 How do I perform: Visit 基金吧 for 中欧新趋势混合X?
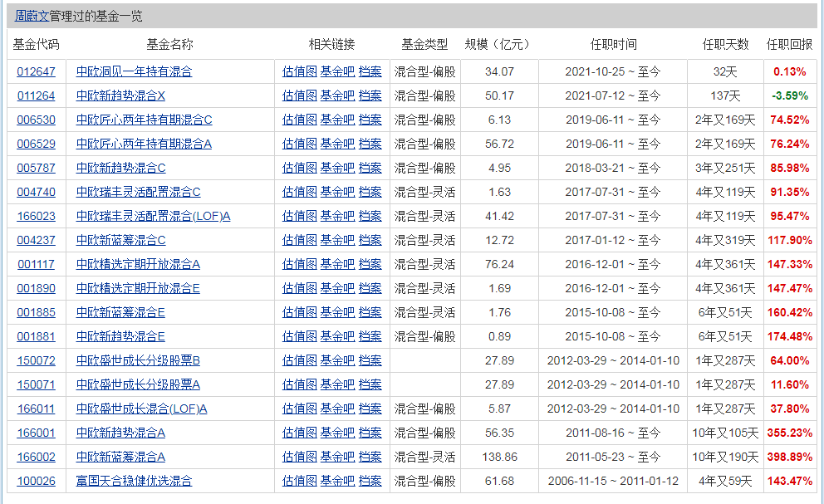point(338,95)
